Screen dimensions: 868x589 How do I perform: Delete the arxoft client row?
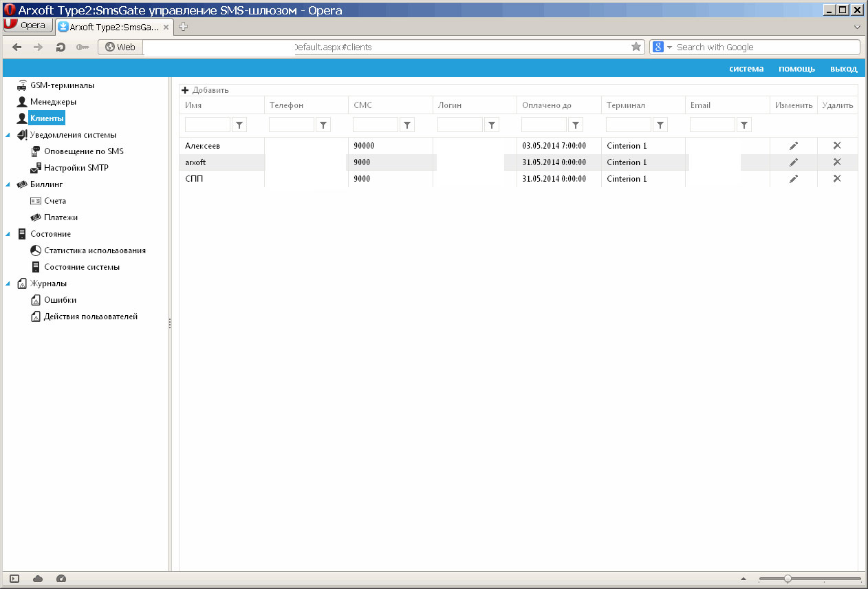pyautogui.click(x=837, y=162)
